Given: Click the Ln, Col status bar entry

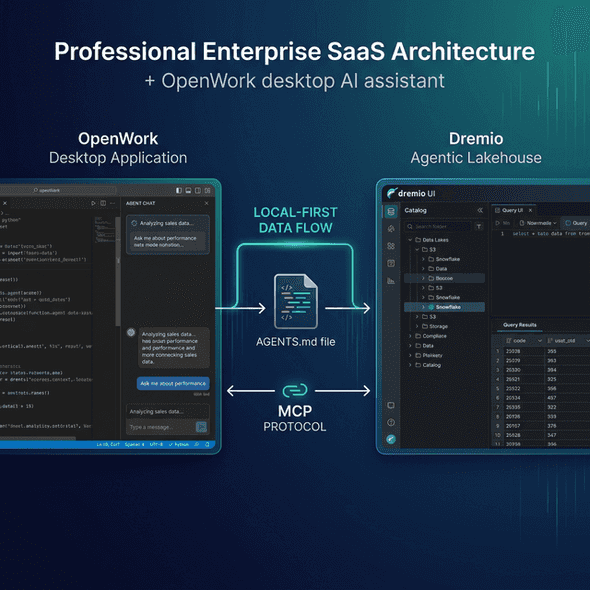Looking at the screenshot, I should pos(108,444).
